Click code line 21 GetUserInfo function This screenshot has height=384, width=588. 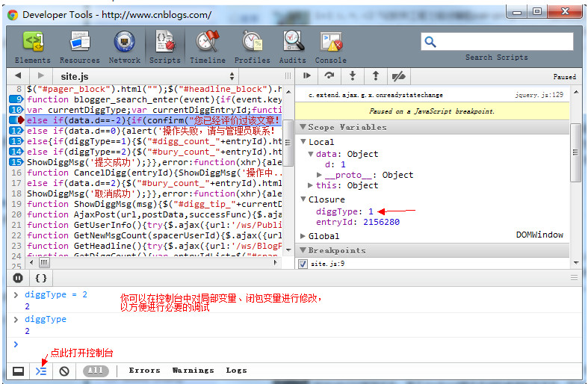154,225
